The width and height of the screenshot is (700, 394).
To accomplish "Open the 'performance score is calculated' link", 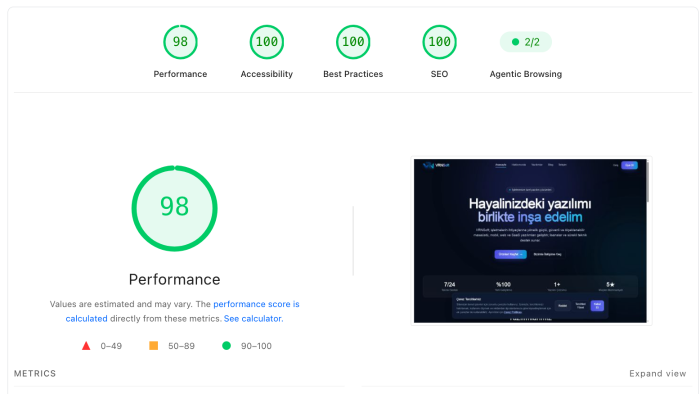I will click(x=256, y=304).
